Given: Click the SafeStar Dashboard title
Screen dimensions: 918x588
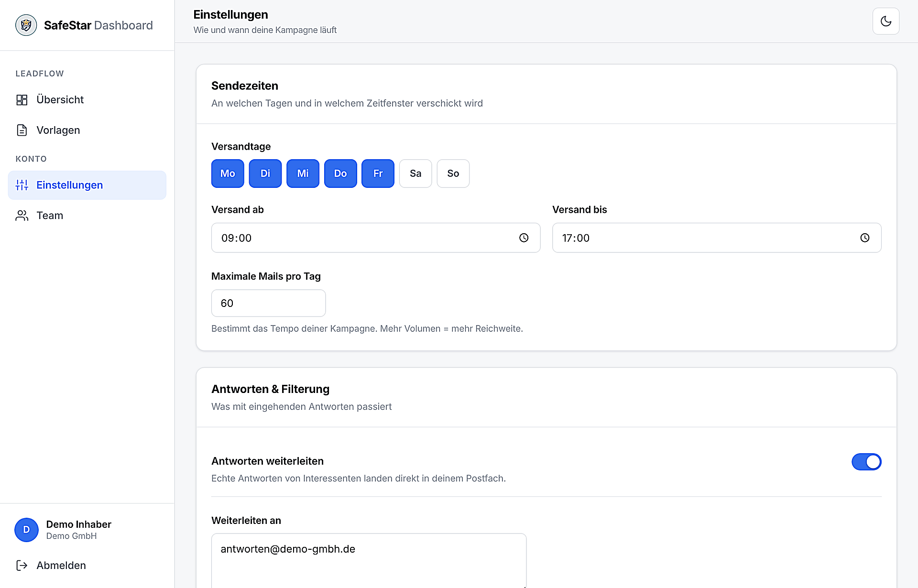Looking at the screenshot, I should tap(98, 25).
